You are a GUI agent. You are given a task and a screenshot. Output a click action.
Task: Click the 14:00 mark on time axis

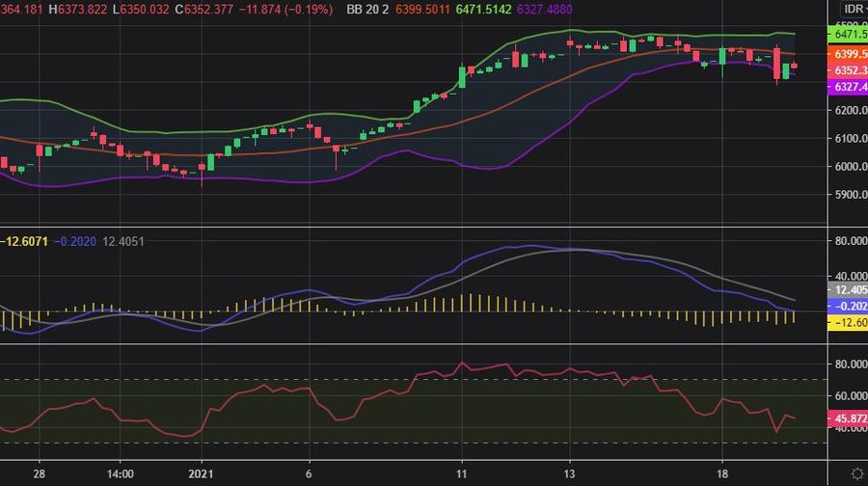coord(119,474)
